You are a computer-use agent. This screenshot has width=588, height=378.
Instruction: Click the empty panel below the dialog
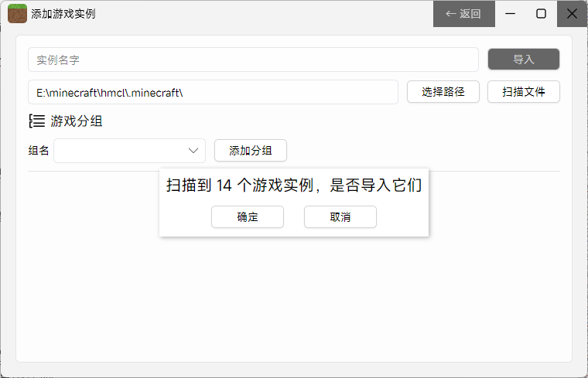[294, 301]
